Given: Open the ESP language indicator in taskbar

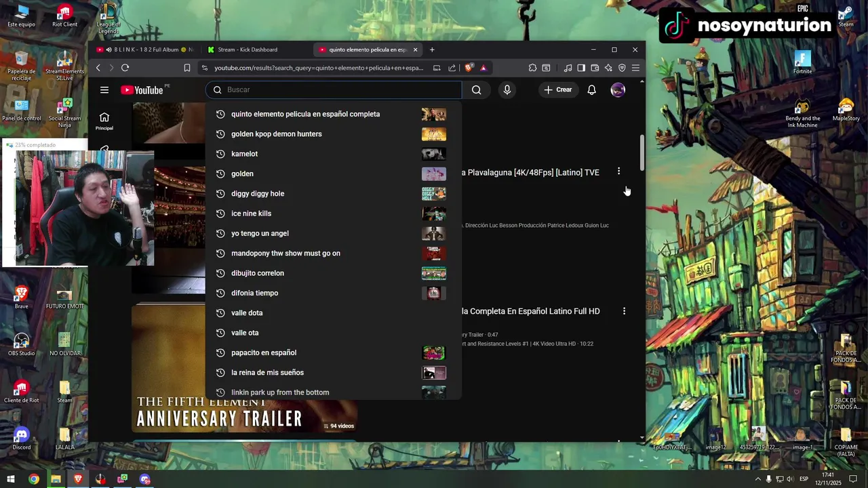Looking at the screenshot, I should (804, 479).
